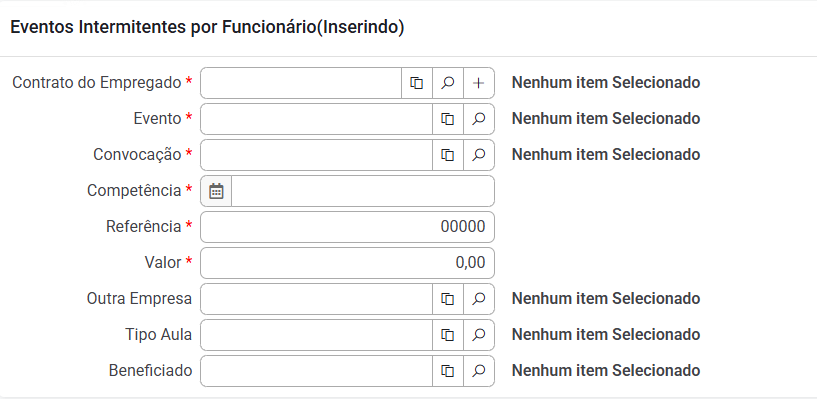Viewport: 817px width, 399px height.
Task: Click the Valor field showing 0,00
Action: (x=348, y=263)
